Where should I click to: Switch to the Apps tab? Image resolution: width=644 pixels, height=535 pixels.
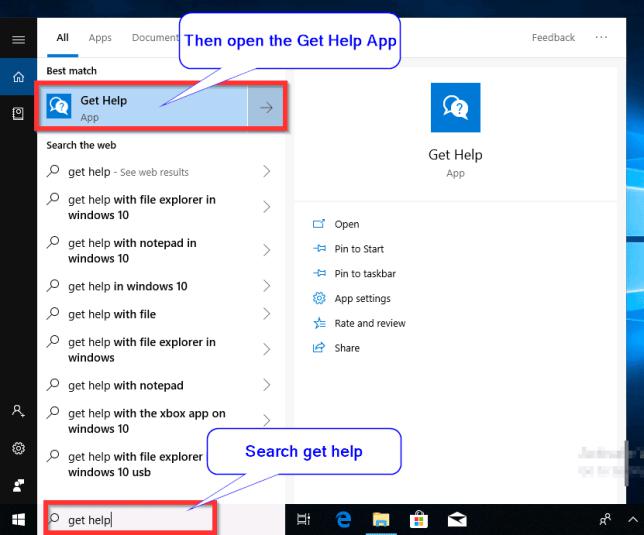100,38
